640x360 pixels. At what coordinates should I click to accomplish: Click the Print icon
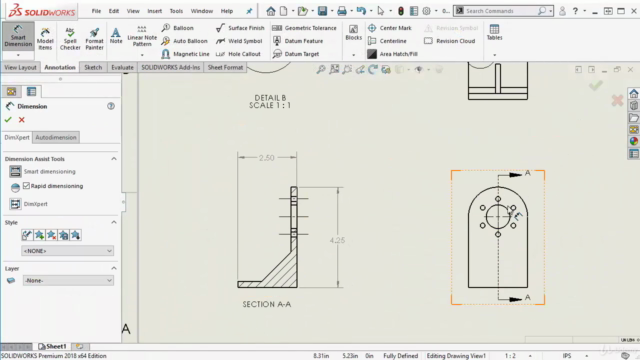point(342,11)
